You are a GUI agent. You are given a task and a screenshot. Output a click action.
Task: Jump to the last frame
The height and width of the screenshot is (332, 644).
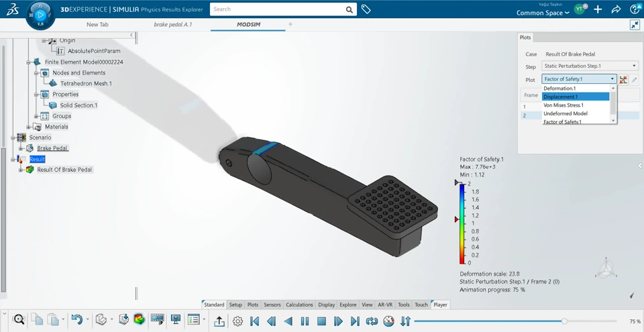click(x=355, y=321)
